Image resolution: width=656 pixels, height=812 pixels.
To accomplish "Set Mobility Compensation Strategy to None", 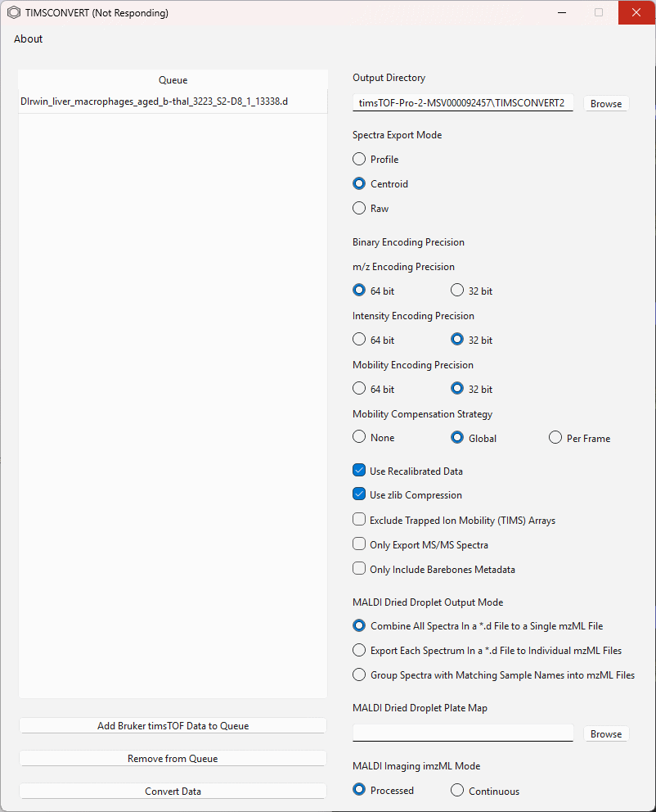I will click(359, 437).
